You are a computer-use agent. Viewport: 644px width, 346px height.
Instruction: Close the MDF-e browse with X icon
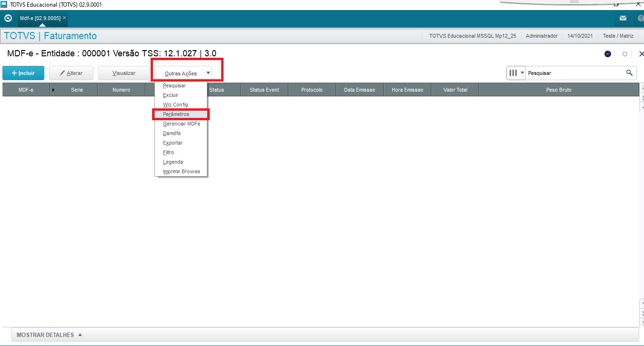(641, 54)
